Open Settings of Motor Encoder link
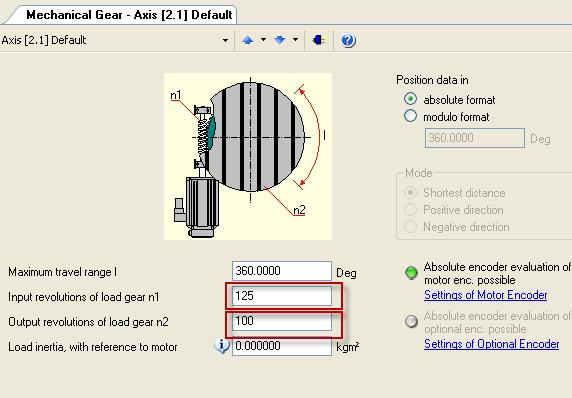Image resolution: width=572 pixels, height=398 pixels. point(486,295)
